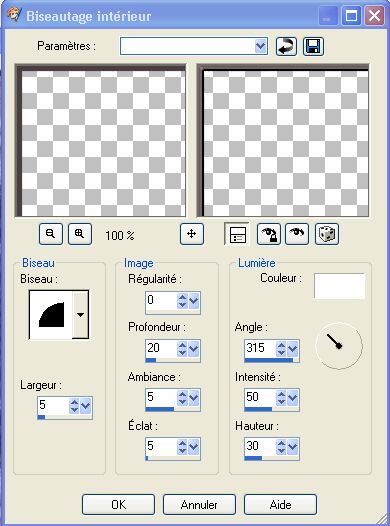Randomize parameters with the dice icon

(327, 234)
